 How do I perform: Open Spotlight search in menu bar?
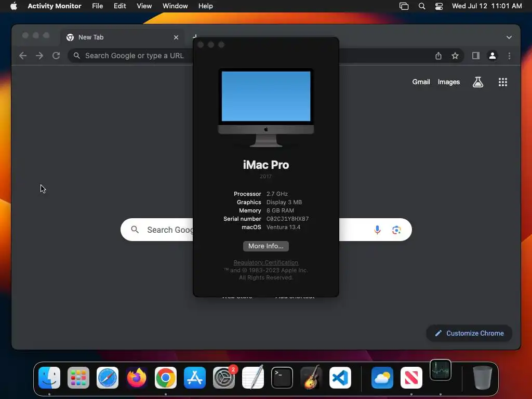point(422,6)
